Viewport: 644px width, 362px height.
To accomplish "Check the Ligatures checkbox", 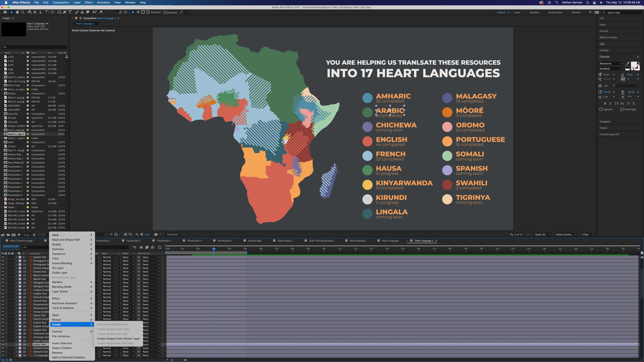I will pos(601,109).
